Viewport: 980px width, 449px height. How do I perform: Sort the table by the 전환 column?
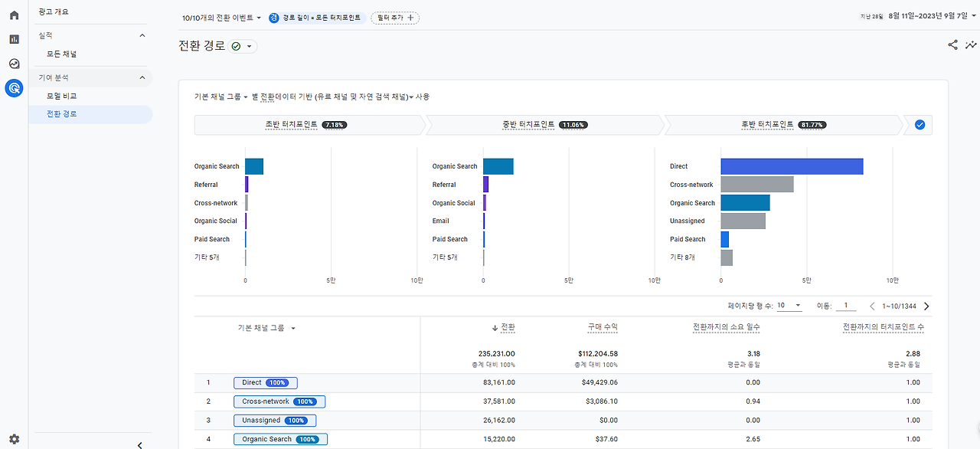tap(506, 326)
